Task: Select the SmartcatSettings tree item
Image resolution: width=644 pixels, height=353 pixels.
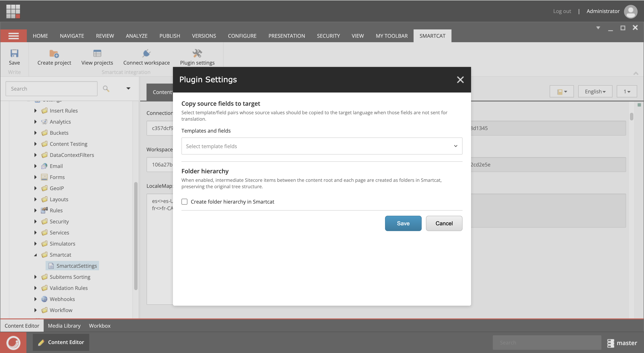Action: pos(72,266)
